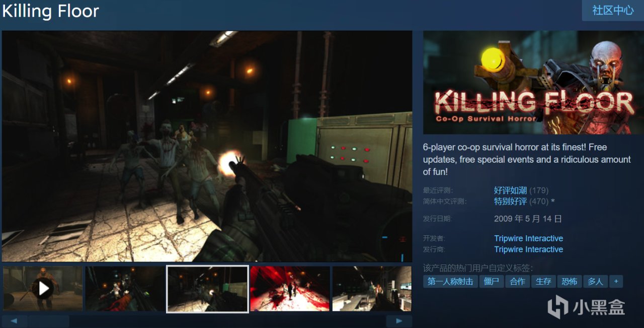Click the (179) recent review count
The height and width of the screenshot is (328, 644).
click(x=539, y=190)
